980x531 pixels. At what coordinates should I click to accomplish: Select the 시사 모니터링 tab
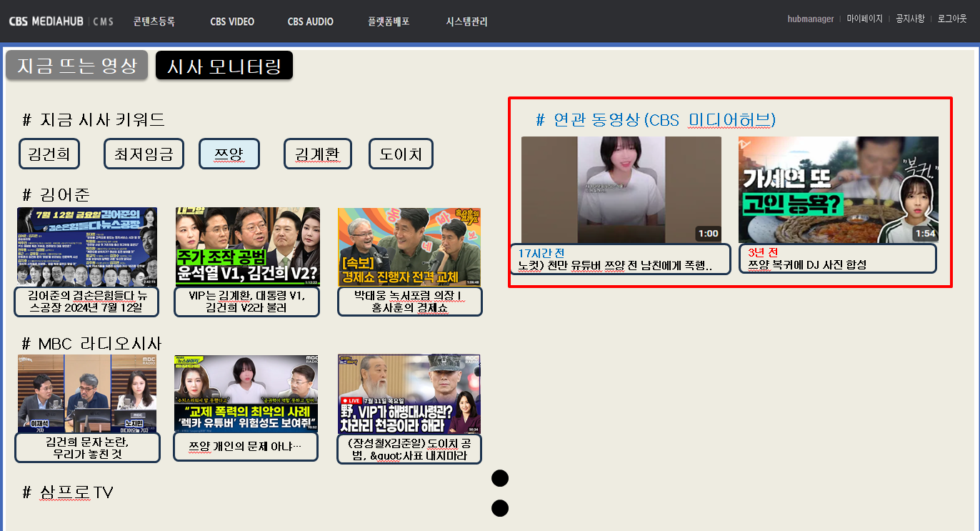click(x=224, y=66)
